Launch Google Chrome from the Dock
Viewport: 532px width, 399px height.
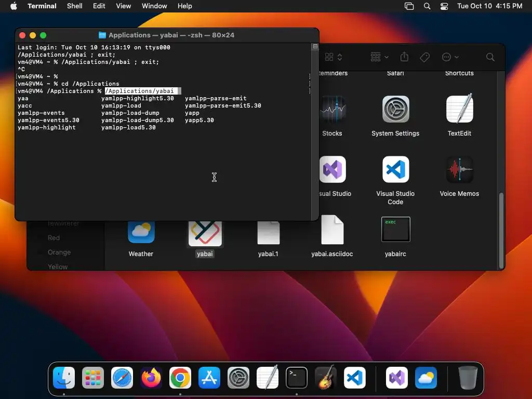point(180,377)
